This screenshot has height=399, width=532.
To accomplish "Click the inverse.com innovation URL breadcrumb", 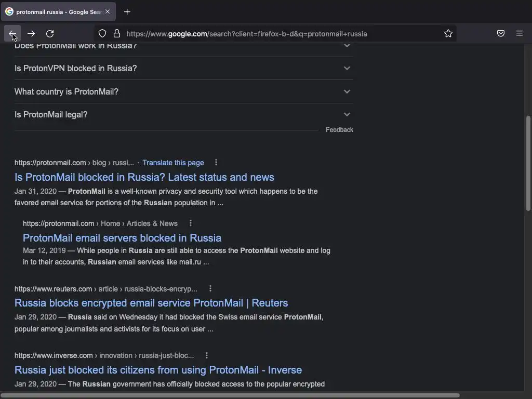I will 104,355.
